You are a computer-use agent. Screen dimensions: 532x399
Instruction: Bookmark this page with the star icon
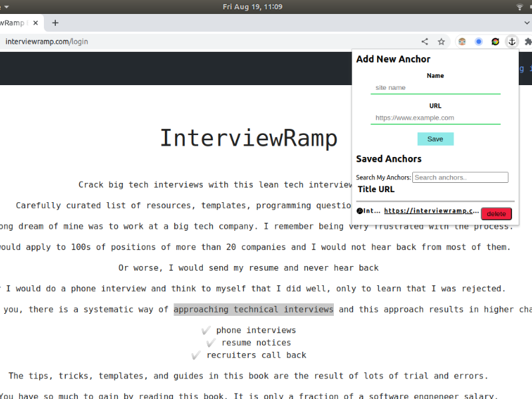point(442,41)
